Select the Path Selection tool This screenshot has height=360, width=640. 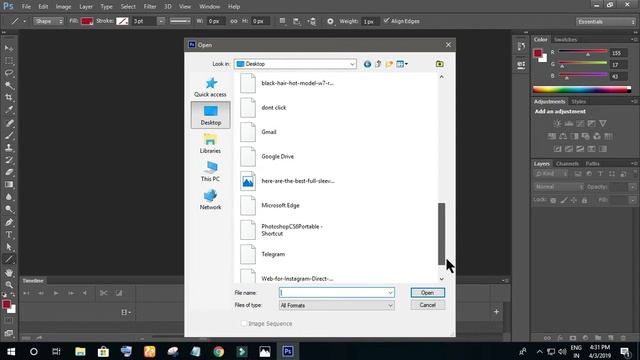[9, 247]
